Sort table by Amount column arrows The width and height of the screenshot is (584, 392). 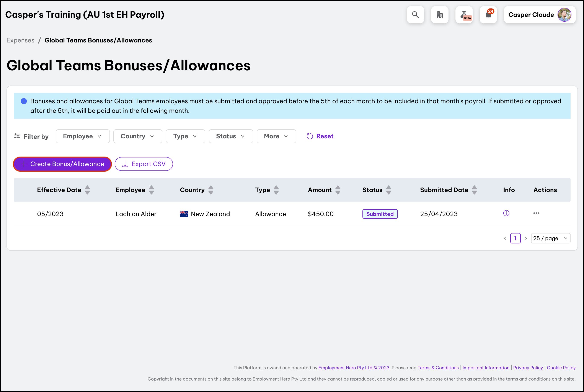[338, 190]
